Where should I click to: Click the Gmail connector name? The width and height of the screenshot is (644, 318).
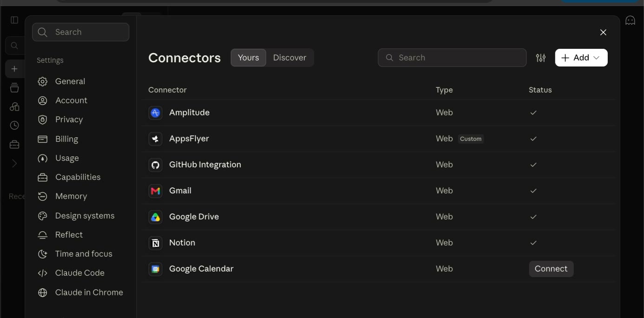click(x=180, y=191)
